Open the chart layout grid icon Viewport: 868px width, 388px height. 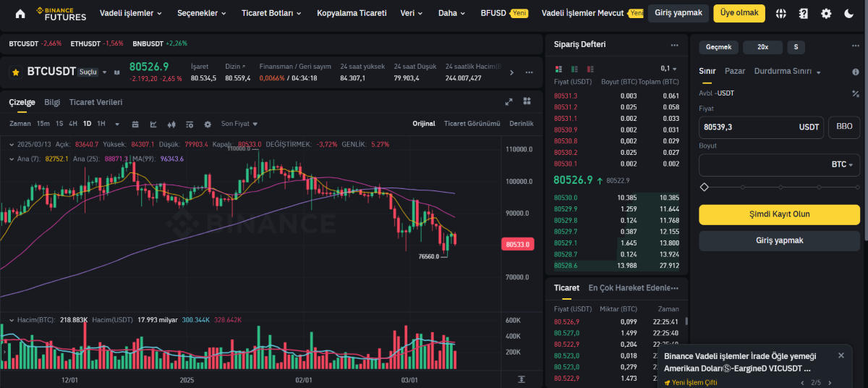tap(527, 101)
